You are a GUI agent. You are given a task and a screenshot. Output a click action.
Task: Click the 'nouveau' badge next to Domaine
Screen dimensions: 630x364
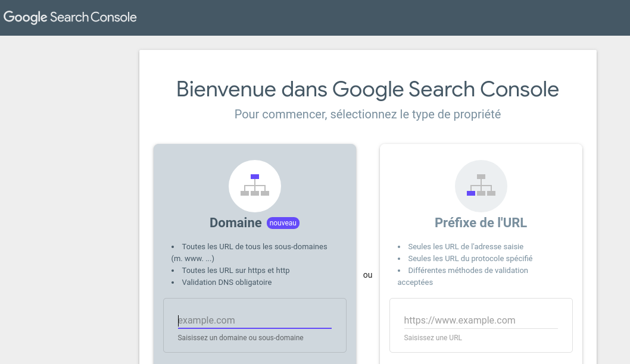(x=283, y=222)
